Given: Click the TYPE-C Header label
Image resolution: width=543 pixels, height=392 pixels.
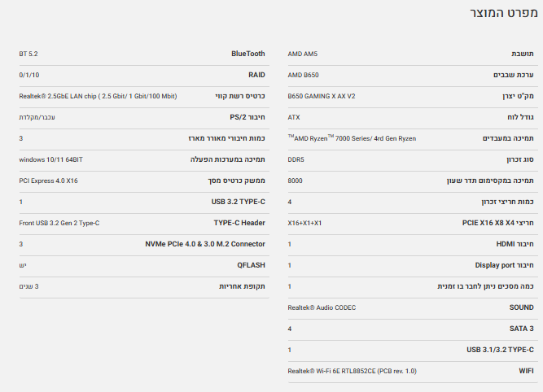Looking at the screenshot, I should 239,222.
